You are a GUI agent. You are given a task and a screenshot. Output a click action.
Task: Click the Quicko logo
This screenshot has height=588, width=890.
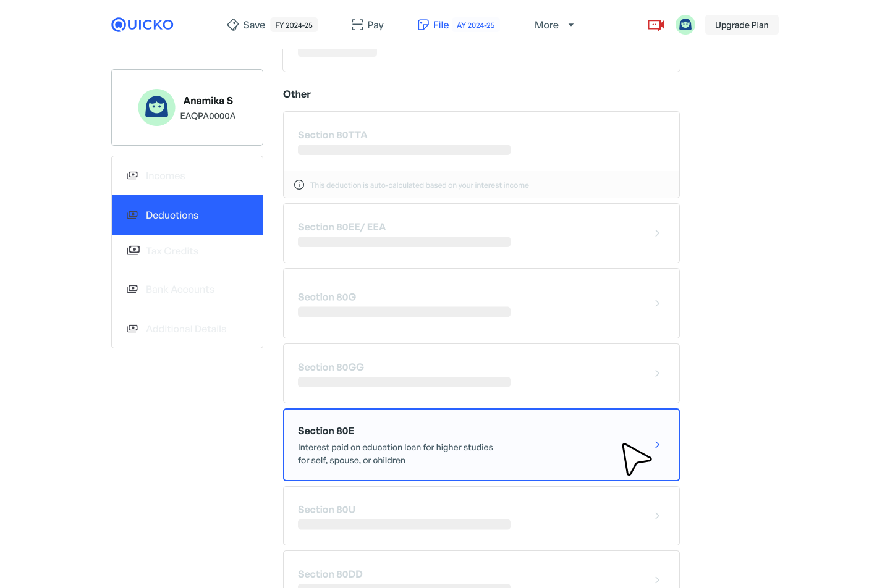pyautogui.click(x=142, y=25)
